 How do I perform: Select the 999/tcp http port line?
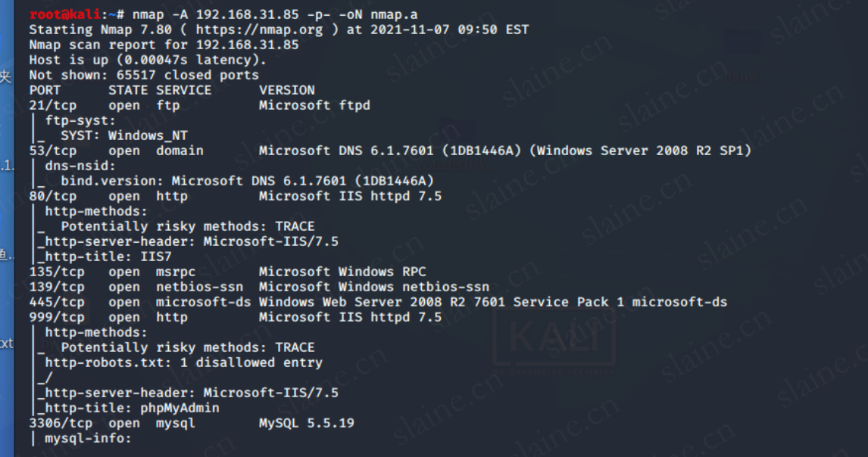(236, 317)
